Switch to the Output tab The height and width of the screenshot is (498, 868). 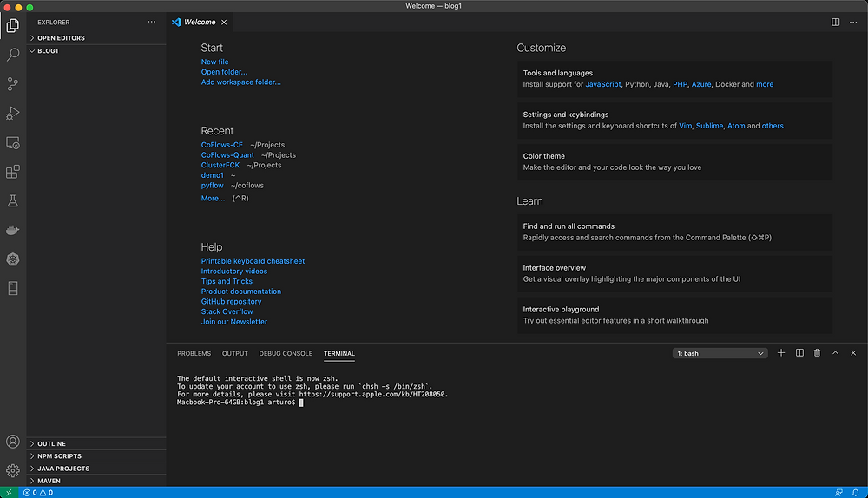pos(234,354)
